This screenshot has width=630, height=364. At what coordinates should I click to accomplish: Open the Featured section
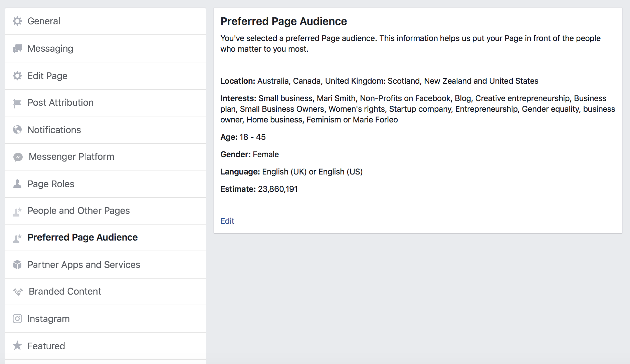[x=106, y=346]
